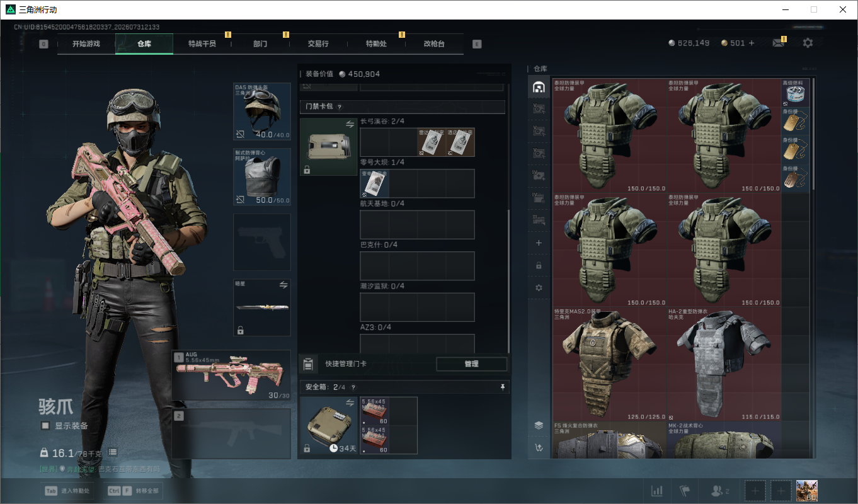Viewport: 858px width, 504px height.
Task: Click the E key shortcut right of tabs
Action: click(477, 44)
